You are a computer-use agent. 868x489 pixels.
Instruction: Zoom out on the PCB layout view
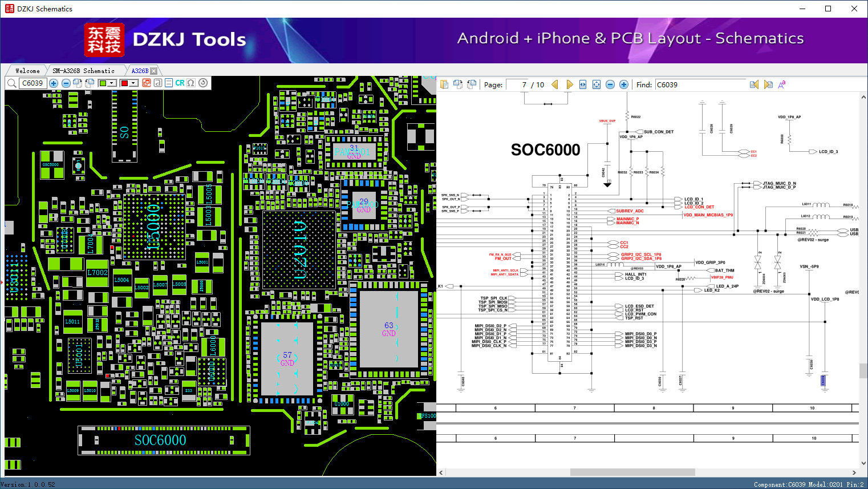(x=66, y=83)
